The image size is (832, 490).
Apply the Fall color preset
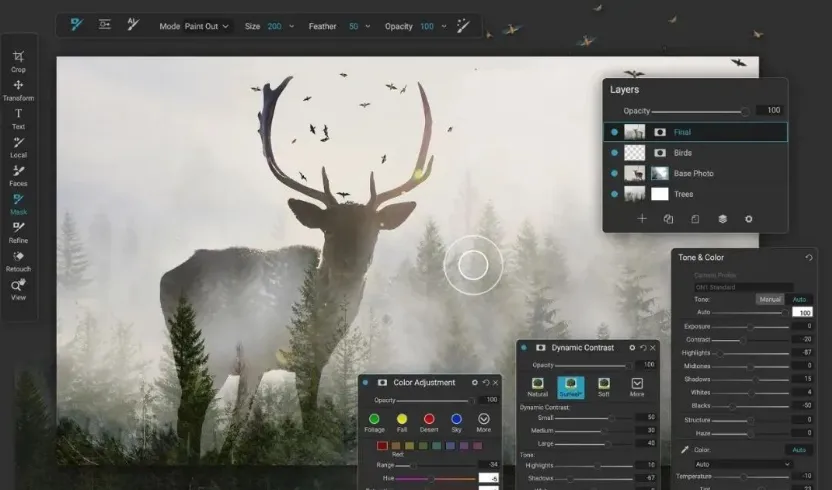pyautogui.click(x=402, y=423)
